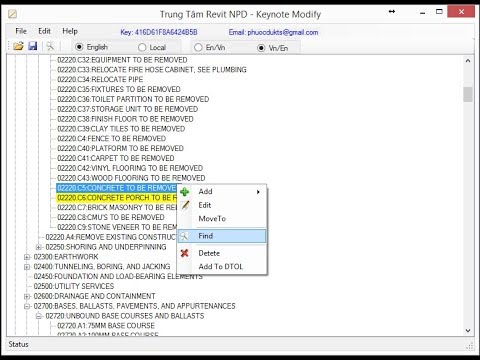Click the Email phuocdukts@gmail.com link
480x360 pixels.
(273, 32)
